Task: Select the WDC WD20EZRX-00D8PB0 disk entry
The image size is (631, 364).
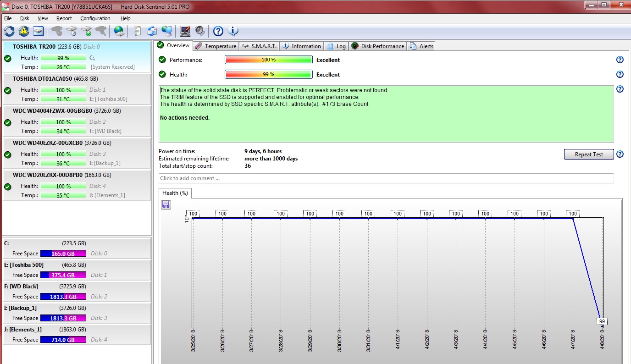Action: click(77, 185)
